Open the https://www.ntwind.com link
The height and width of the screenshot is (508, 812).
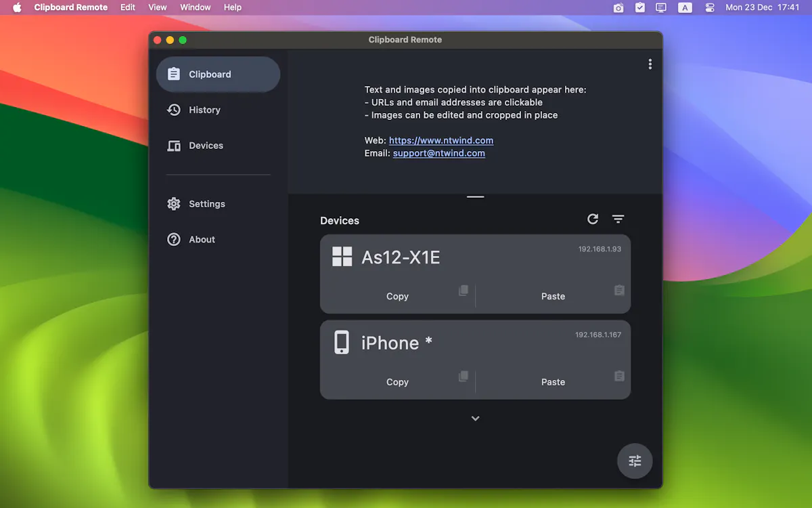pyautogui.click(x=441, y=140)
